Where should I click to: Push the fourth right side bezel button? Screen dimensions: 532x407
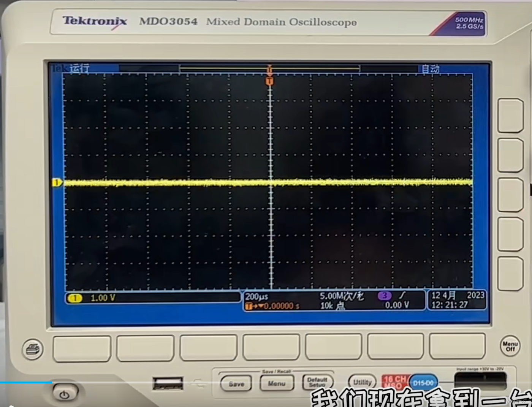[511, 234]
